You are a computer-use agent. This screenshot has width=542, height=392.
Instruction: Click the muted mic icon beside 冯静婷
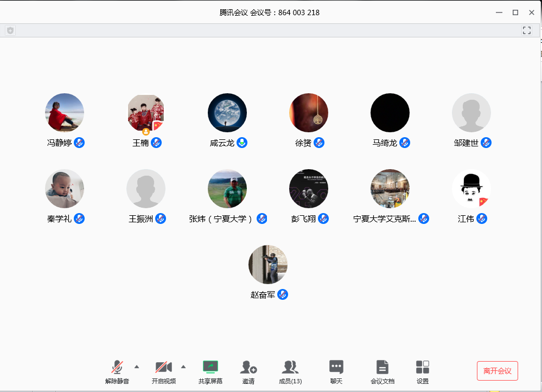79,143
